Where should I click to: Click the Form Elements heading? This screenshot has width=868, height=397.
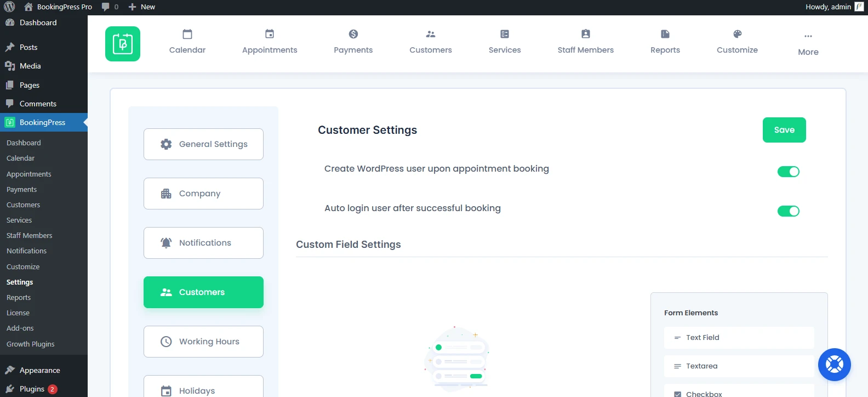coord(691,313)
